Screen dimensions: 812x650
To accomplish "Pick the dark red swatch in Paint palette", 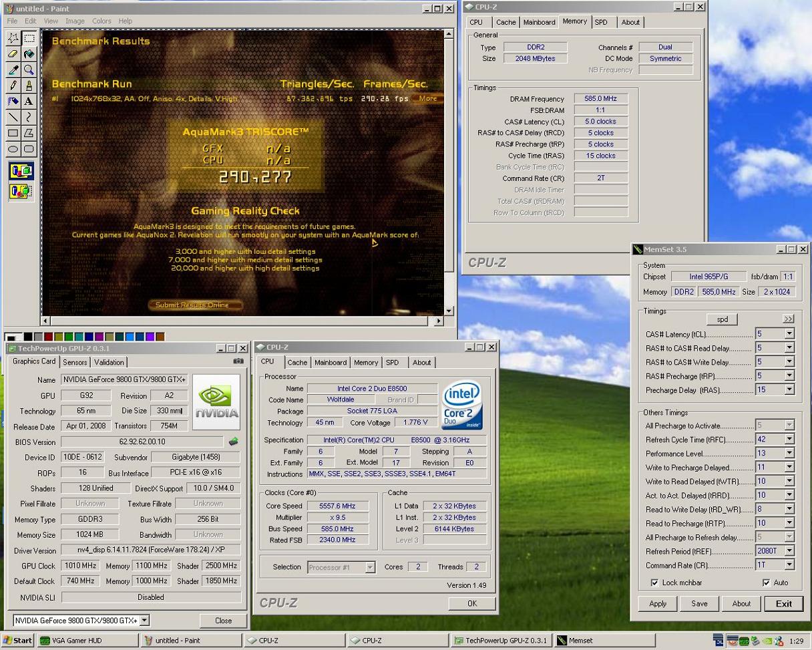I will coord(49,337).
